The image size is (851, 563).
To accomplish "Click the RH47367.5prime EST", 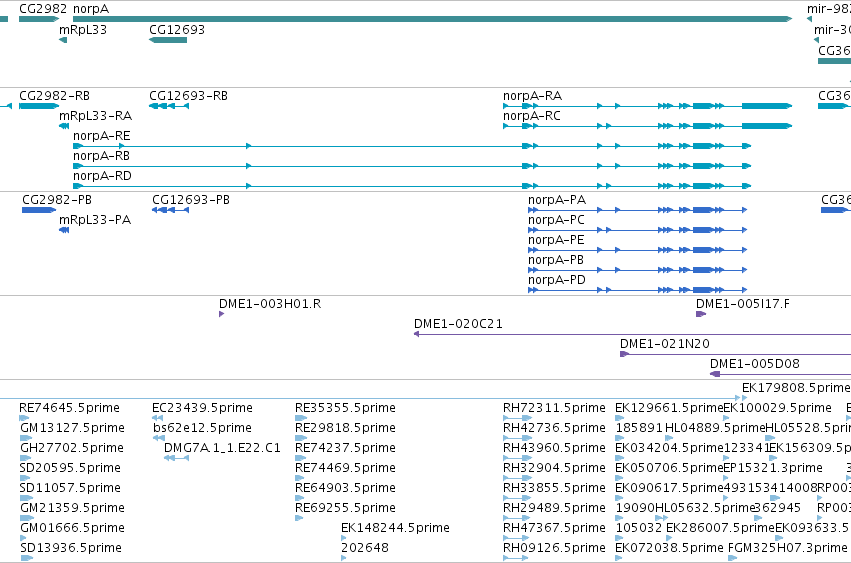I will click(x=517, y=538).
